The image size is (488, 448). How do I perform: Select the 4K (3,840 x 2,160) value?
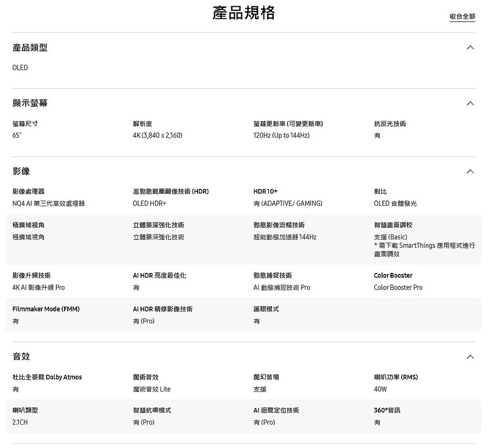click(158, 135)
